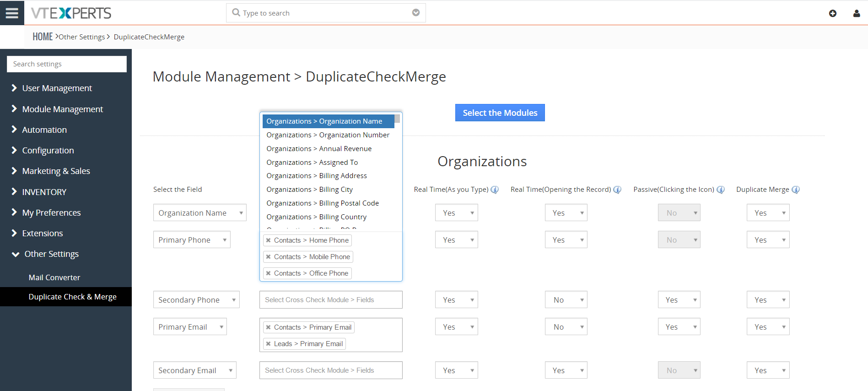The image size is (868, 391).
Task: Open Secondary Email Duplicate Merge dropdown
Action: tap(768, 370)
